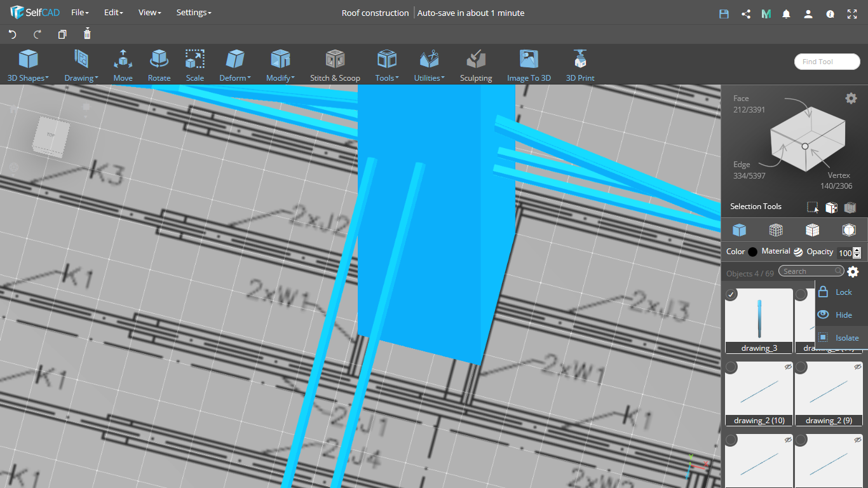This screenshot has height=488, width=868.
Task: Open the Sculpting tool
Action: [x=476, y=66]
